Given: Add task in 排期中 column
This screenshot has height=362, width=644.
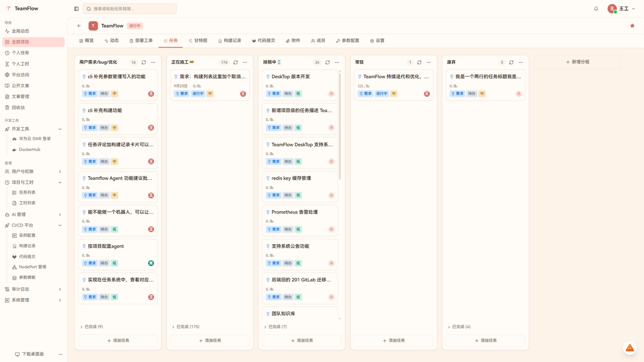Looking at the screenshot, I should [302, 341].
